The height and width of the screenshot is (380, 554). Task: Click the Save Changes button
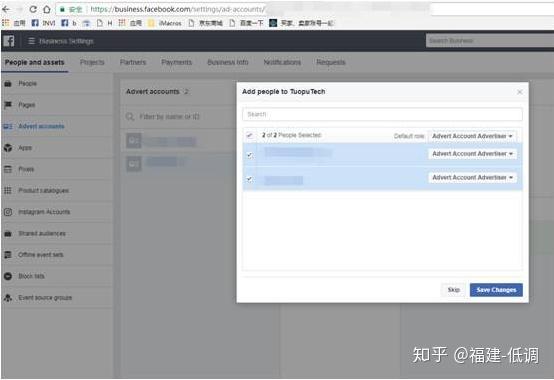(x=496, y=290)
